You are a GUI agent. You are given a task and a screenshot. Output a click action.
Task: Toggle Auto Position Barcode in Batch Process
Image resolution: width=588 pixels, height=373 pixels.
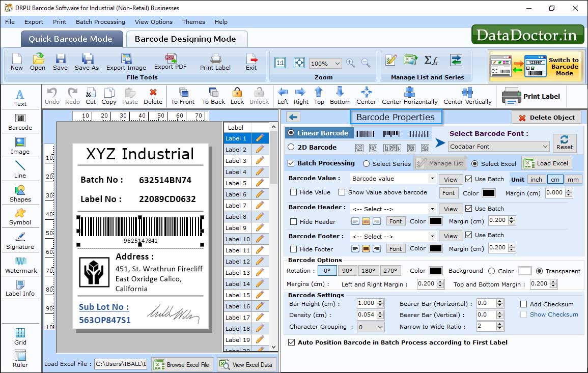tap(291, 342)
